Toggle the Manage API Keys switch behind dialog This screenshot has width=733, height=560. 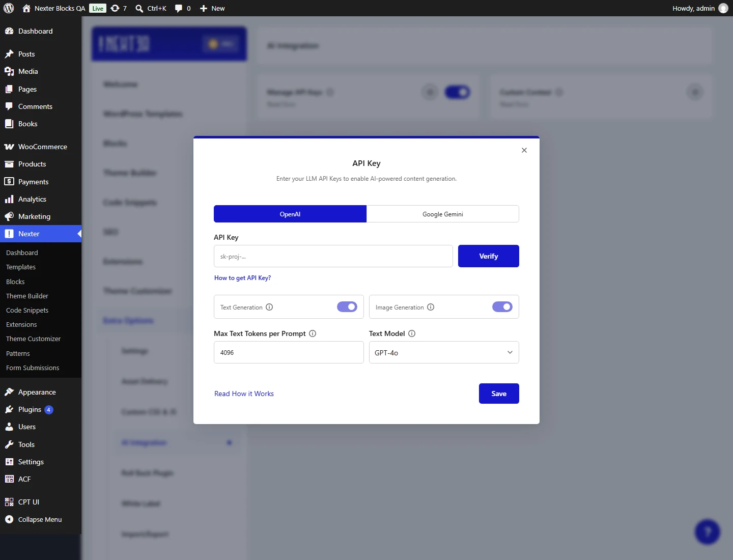pos(458,92)
